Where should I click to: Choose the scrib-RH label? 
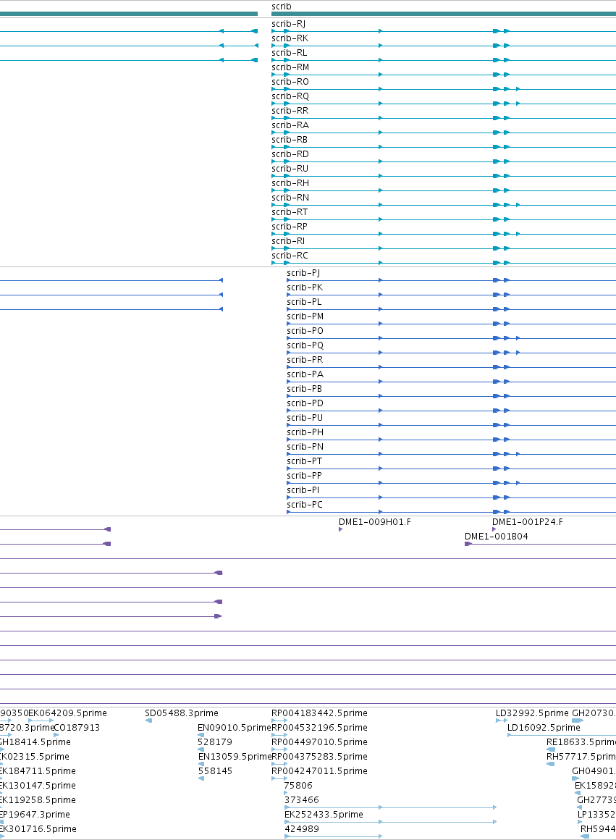coord(290,182)
